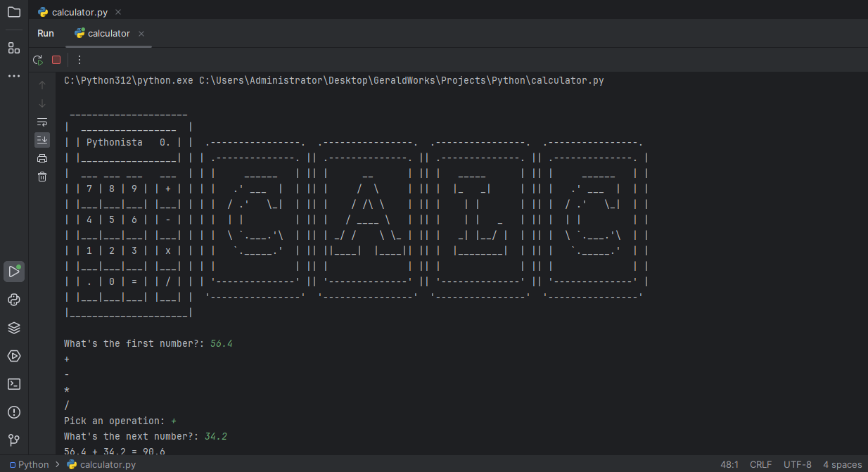
Task: Toggle the Run tool window in sidebar
Action: coord(14,272)
